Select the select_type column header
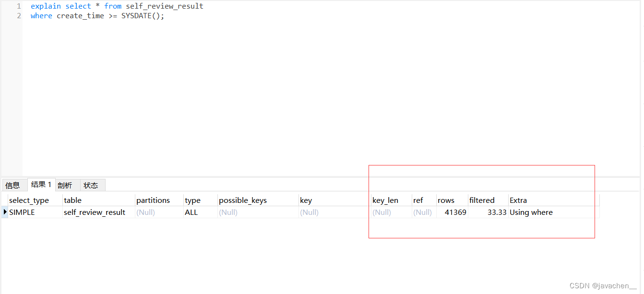Screen dimensions: 644x294 (29, 200)
